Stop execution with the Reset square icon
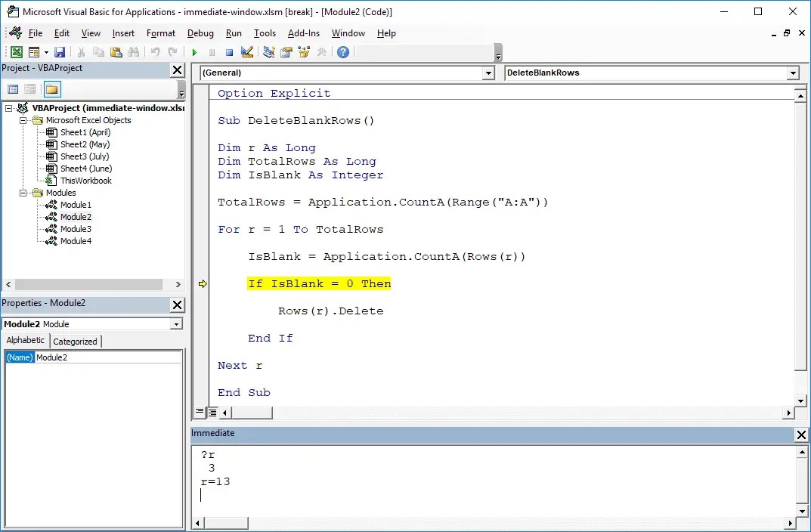Screen dimensions: 811x532 point(230,51)
